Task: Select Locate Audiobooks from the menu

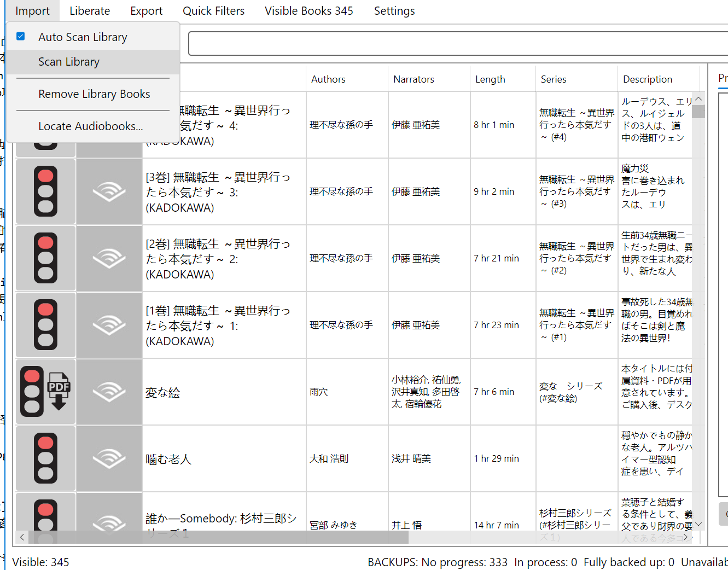Action: (91, 126)
